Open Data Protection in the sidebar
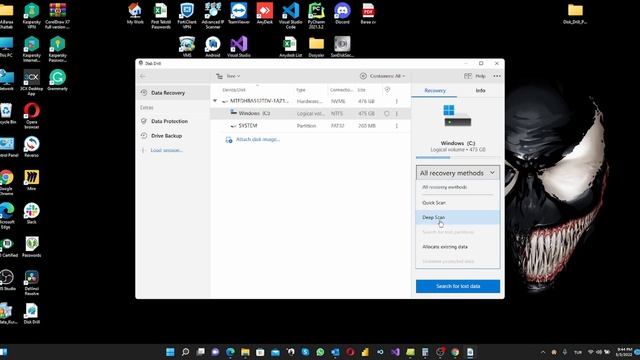This screenshot has height=360, width=640. 173,121
